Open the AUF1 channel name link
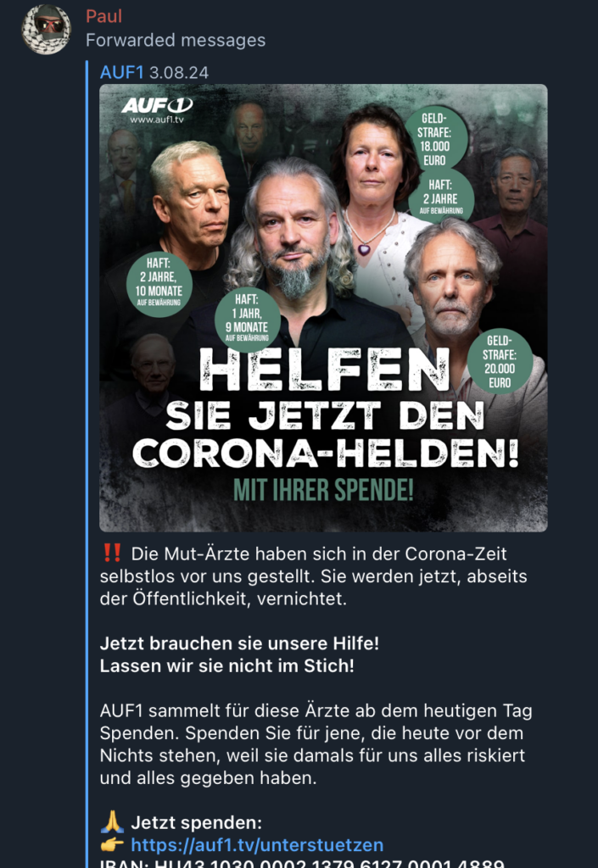This screenshot has width=598, height=868. pyautogui.click(x=122, y=73)
